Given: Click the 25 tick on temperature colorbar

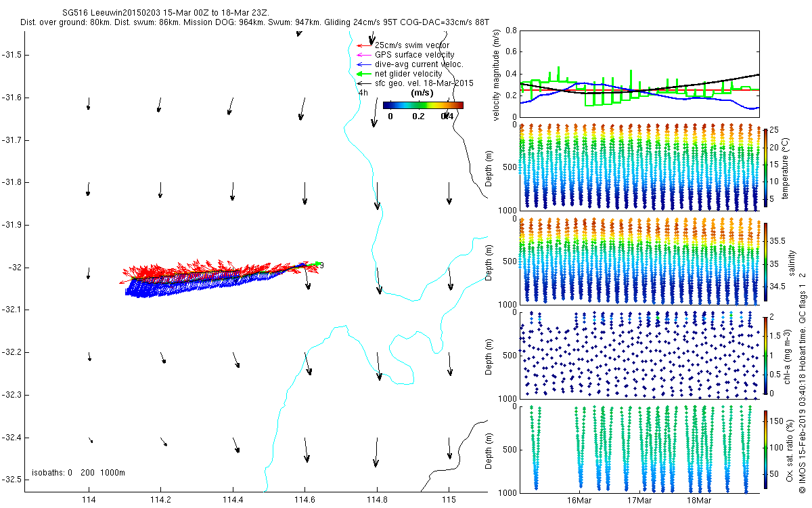Looking at the screenshot, I should pos(775,129).
